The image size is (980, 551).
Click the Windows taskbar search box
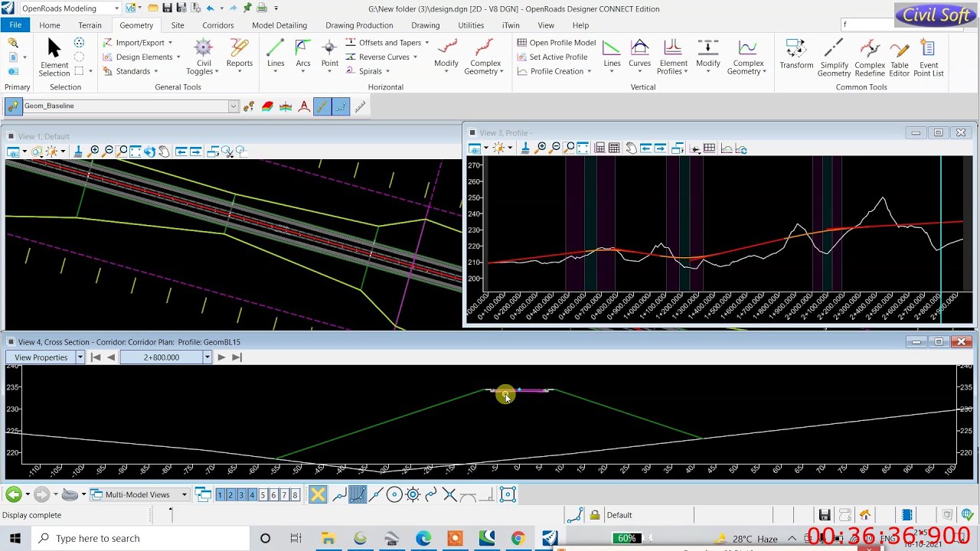pos(142,538)
